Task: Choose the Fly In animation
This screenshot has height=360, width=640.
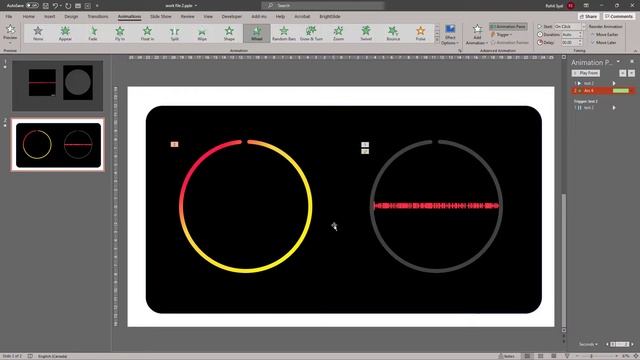Action: (120, 33)
